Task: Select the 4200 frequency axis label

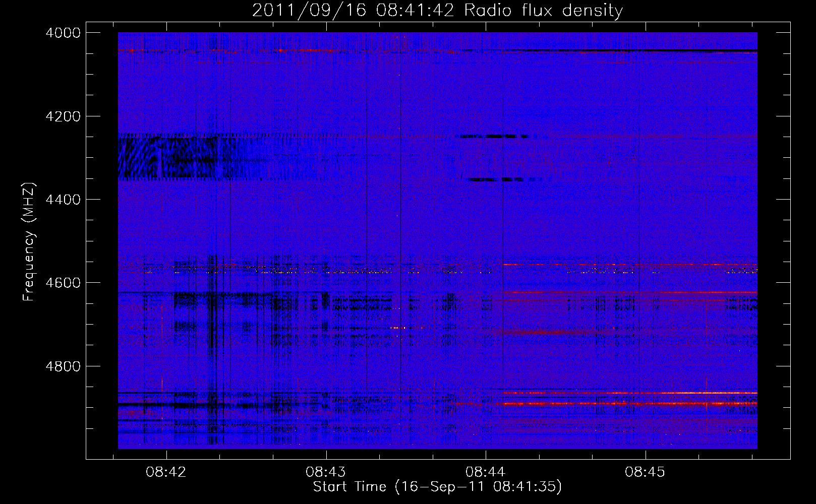Action: [x=63, y=116]
